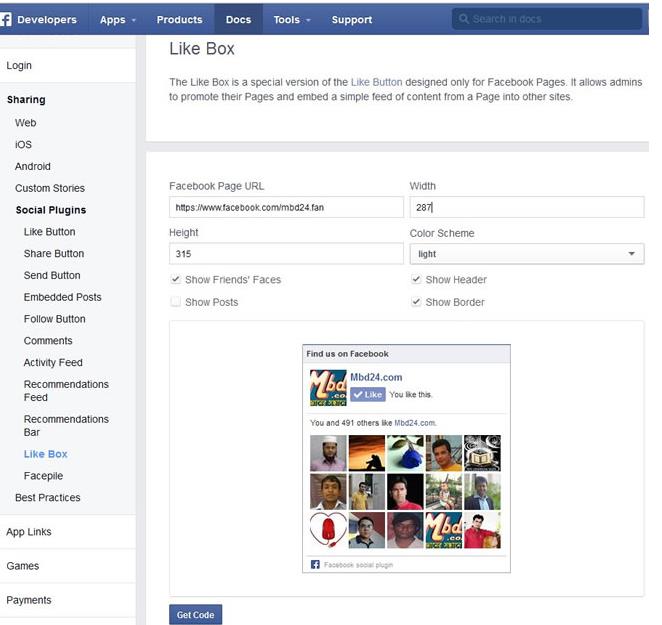Screen dimensions: 662x625
Task: Enable the Show Posts checkbox
Action: tap(175, 302)
